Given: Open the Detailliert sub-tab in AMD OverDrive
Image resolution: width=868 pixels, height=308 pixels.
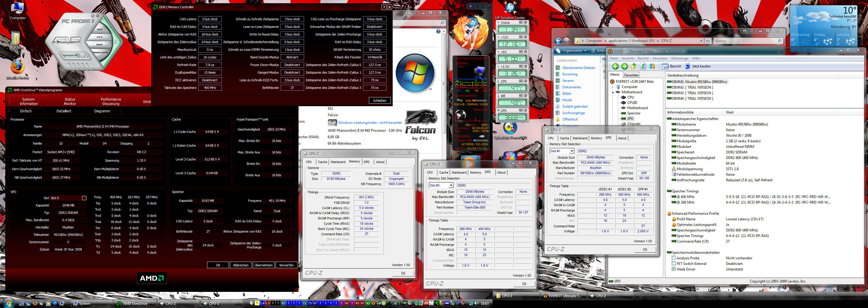Looking at the screenshot, I should coord(64,111).
